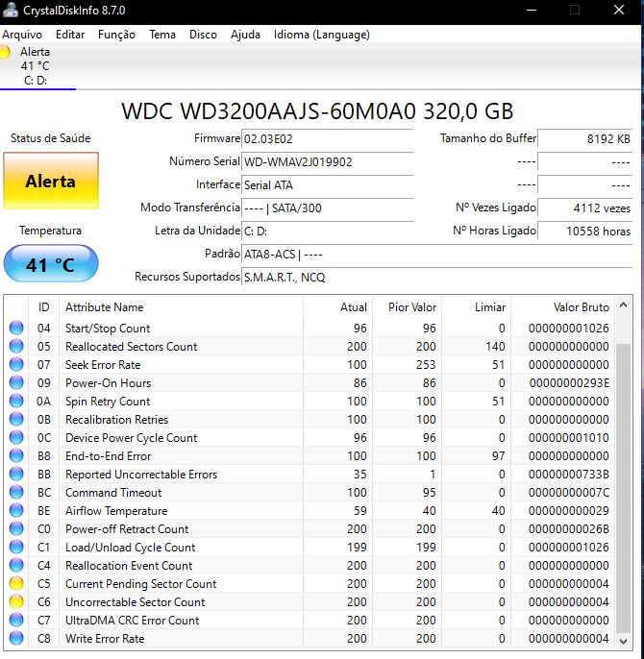Open the Tema menu
Viewport: 644px width, 659px height.
pos(162,35)
